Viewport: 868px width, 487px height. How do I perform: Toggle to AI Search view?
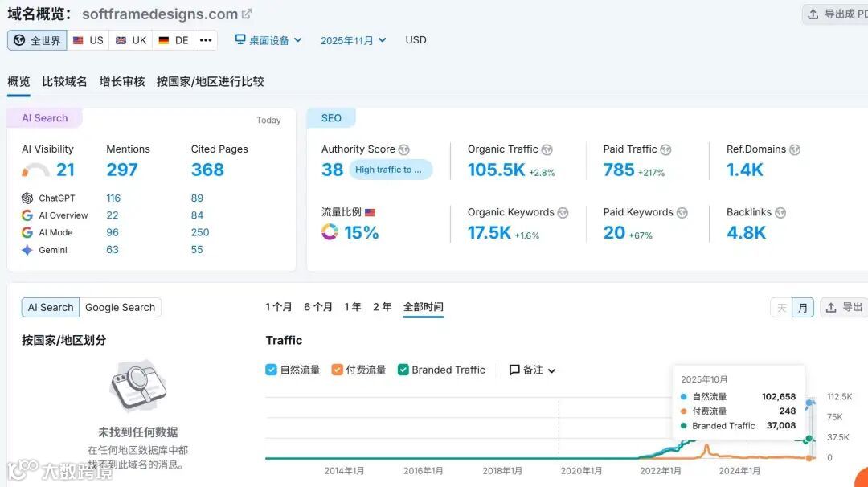click(51, 307)
